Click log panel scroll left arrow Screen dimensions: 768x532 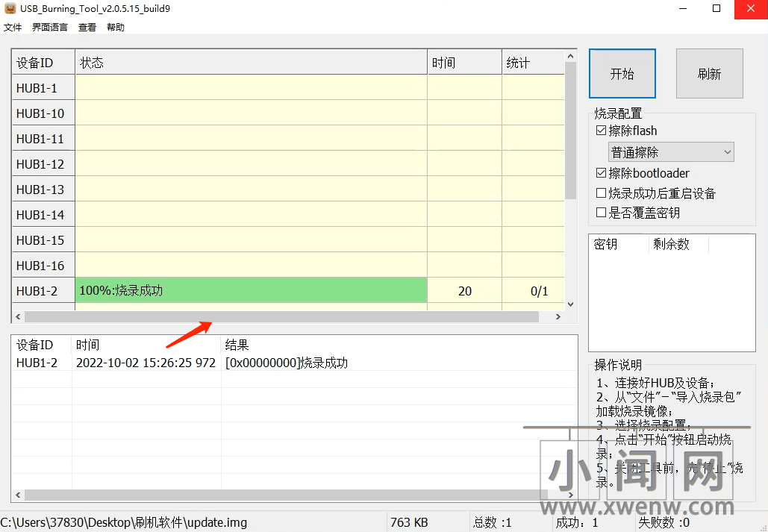point(18,495)
